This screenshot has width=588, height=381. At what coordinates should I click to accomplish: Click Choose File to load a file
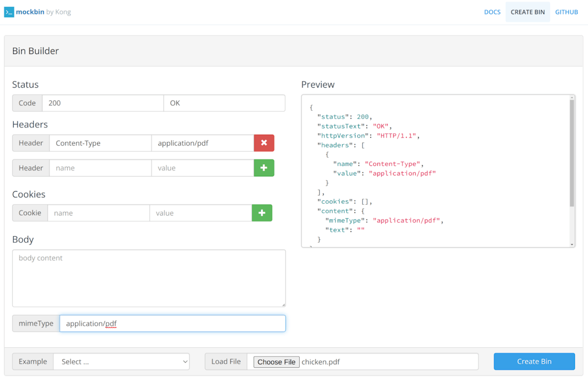[x=276, y=361]
